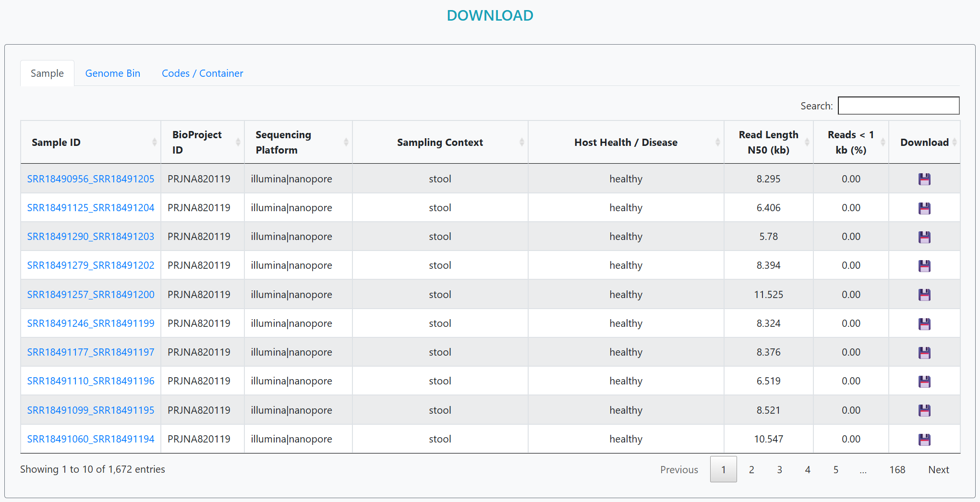Focus the table Search input field
The width and height of the screenshot is (980, 502).
pyautogui.click(x=898, y=106)
